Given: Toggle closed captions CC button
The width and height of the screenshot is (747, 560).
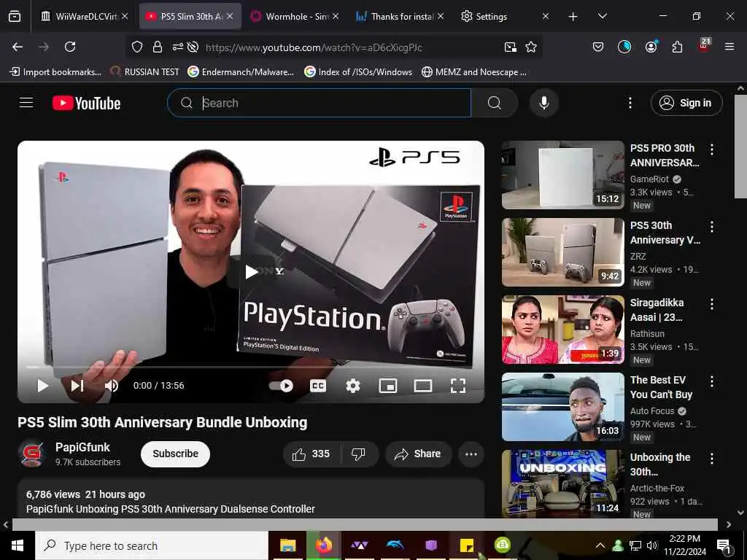Looking at the screenshot, I should pos(318,386).
